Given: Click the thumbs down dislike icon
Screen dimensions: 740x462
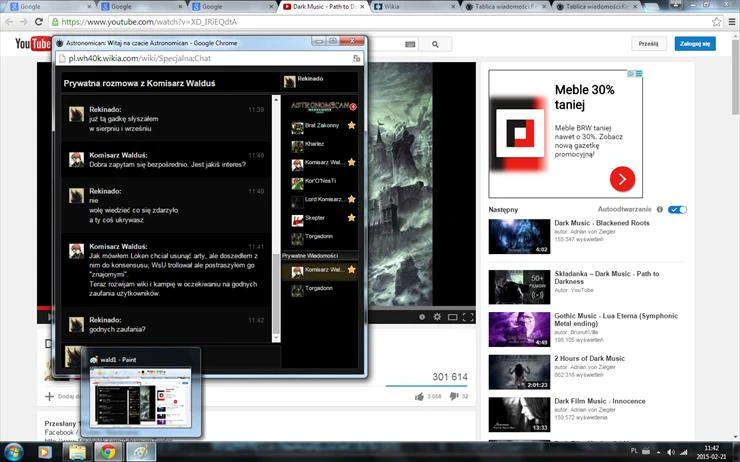Looking at the screenshot, I should [454, 396].
